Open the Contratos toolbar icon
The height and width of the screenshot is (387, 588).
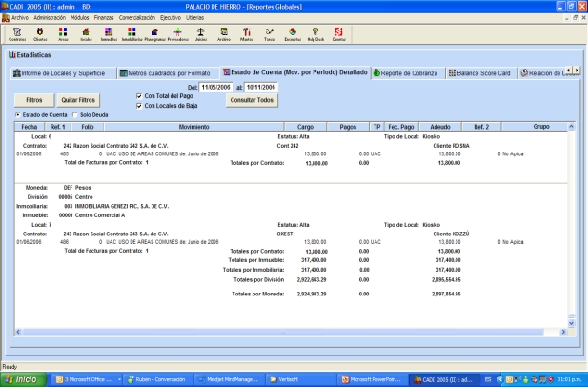[16, 33]
